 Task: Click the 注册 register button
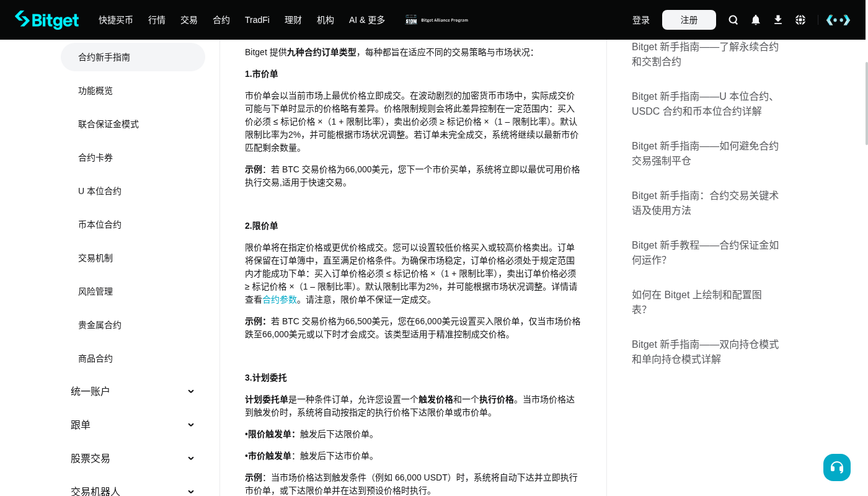click(x=689, y=20)
